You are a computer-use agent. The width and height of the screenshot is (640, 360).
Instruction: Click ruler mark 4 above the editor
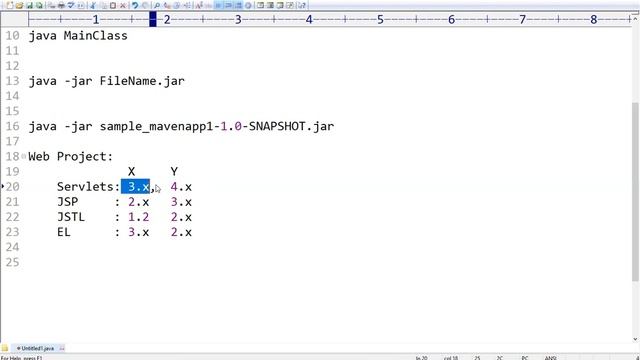[309, 19]
